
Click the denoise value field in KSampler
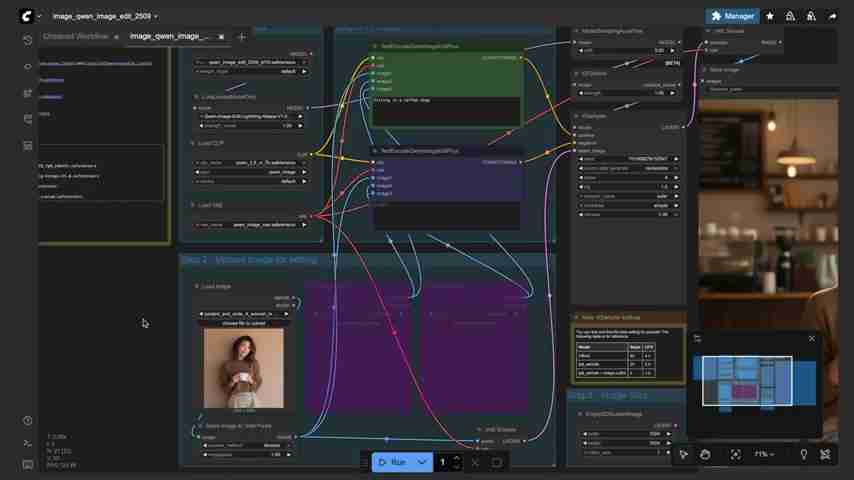[x=629, y=215]
